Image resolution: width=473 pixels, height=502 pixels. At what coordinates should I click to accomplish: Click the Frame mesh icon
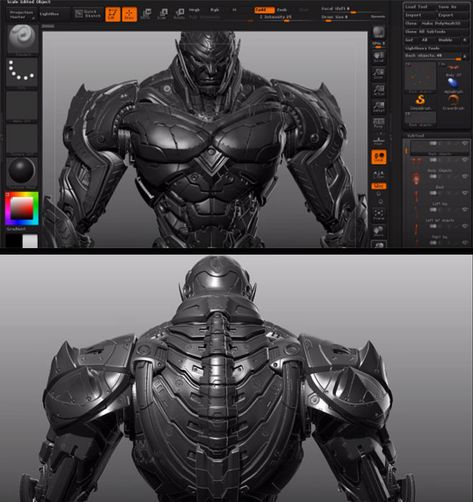(378, 214)
